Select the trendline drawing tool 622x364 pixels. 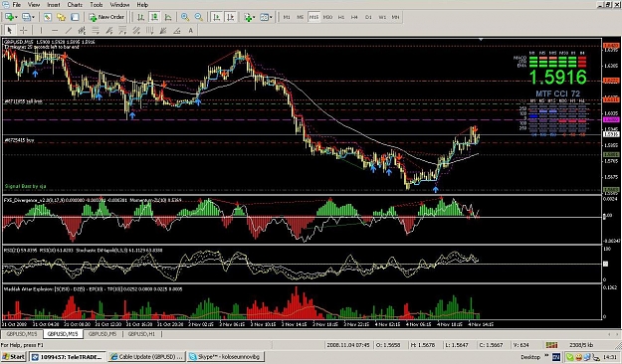tap(69, 30)
